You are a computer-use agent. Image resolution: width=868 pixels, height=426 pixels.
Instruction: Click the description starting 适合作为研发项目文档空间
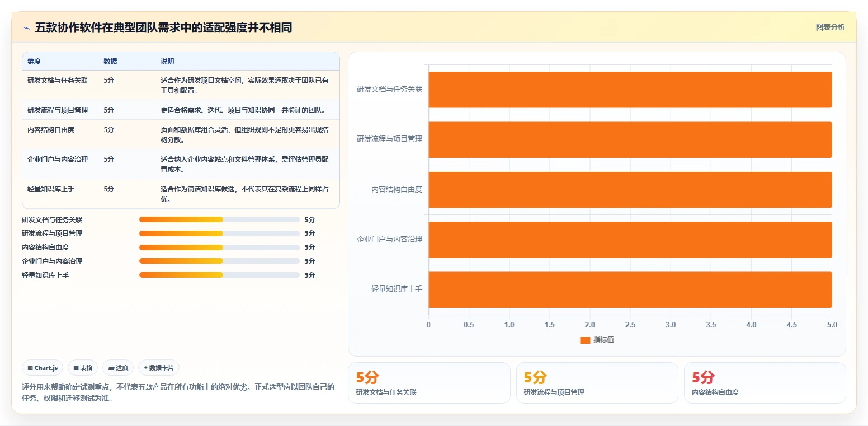tap(245, 85)
